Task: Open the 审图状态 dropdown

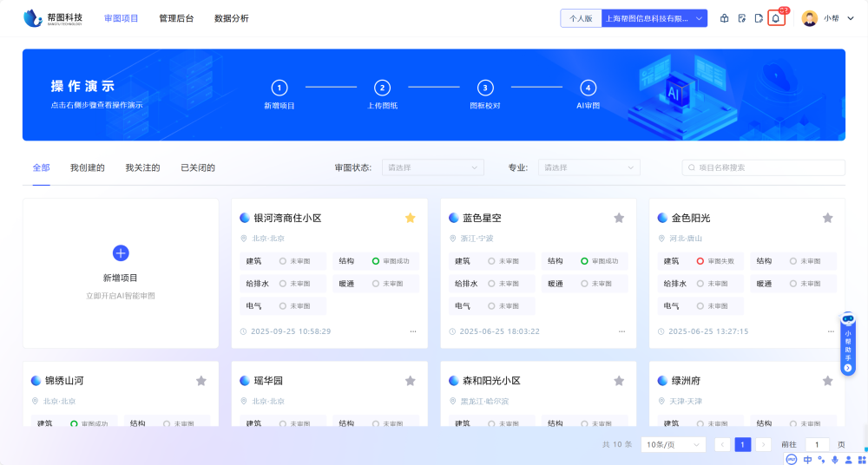Action: coord(433,167)
